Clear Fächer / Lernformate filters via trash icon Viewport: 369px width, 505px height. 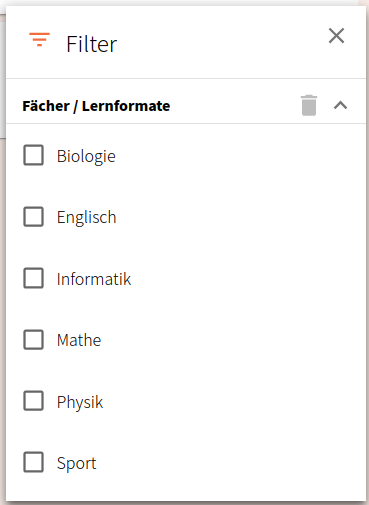(x=309, y=106)
